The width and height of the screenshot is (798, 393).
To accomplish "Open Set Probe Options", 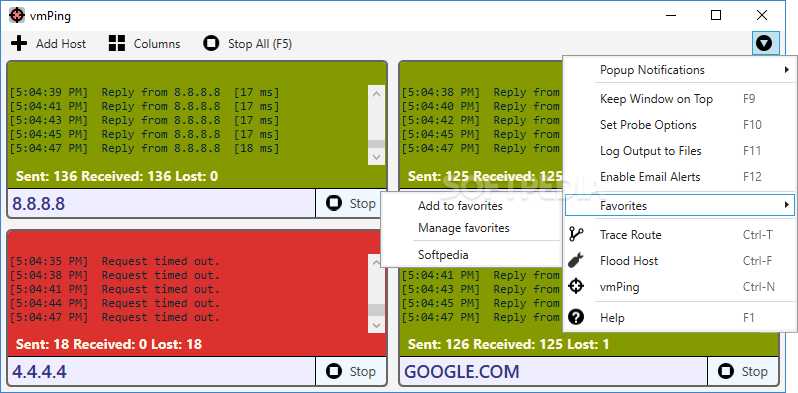I will [x=679, y=125].
